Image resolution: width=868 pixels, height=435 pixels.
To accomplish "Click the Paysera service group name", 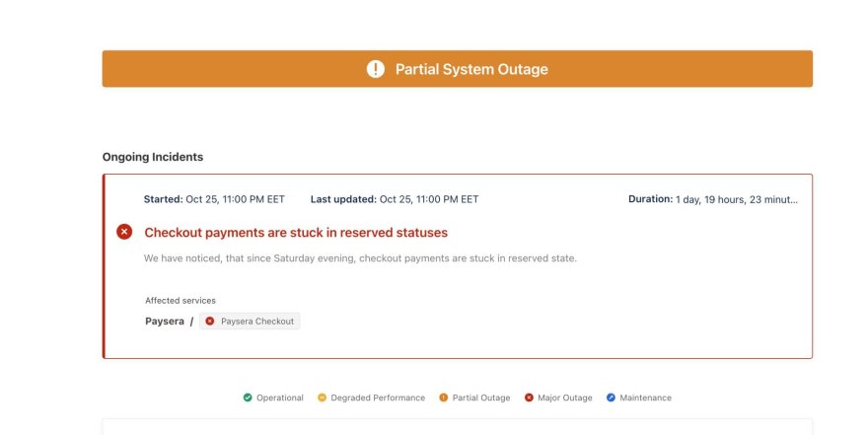I will (x=164, y=321).
